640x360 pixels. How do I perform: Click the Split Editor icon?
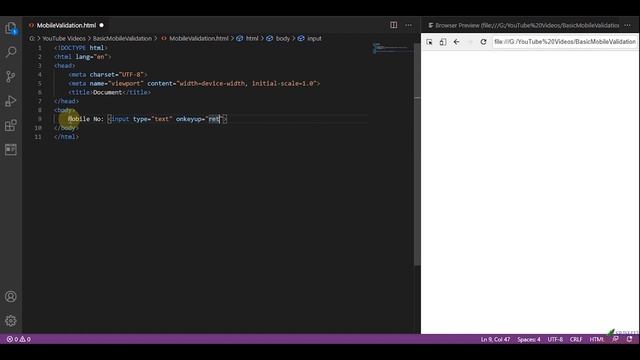click(x=393, y=25)
